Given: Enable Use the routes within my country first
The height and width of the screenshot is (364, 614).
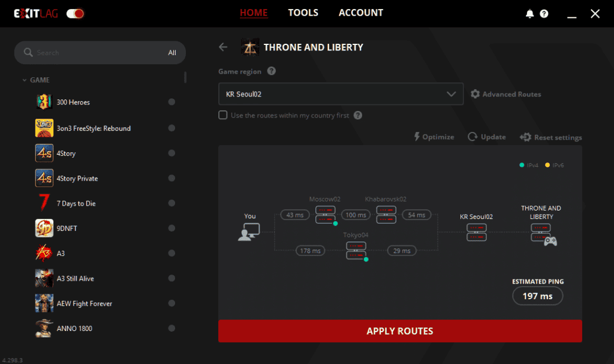Looking at the screenshot, I should coord(223,115).
